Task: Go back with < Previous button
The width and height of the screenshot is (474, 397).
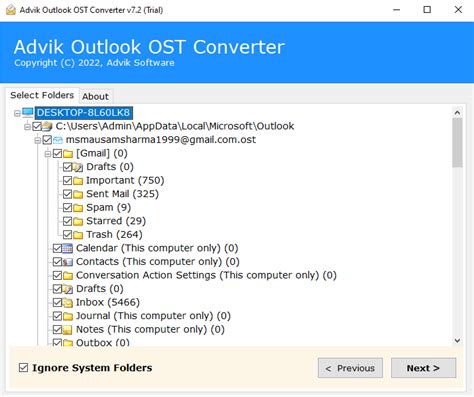Action: coord(350,368)
